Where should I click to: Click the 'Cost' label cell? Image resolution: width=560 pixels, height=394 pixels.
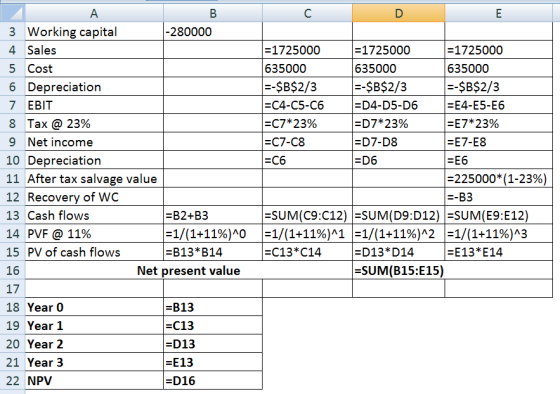[x=94, y=68]
